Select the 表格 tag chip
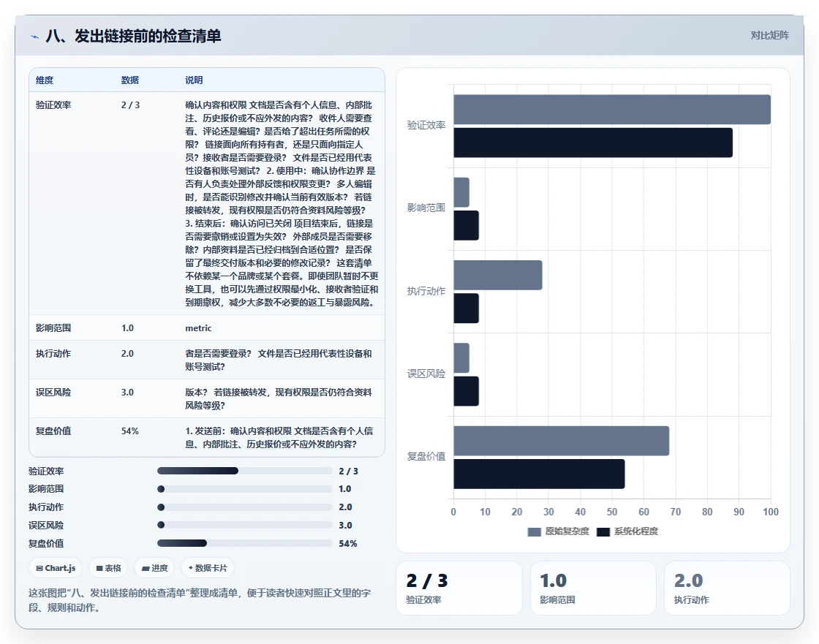The width and height of the screenshot is (819, 644). click(108, 568)
